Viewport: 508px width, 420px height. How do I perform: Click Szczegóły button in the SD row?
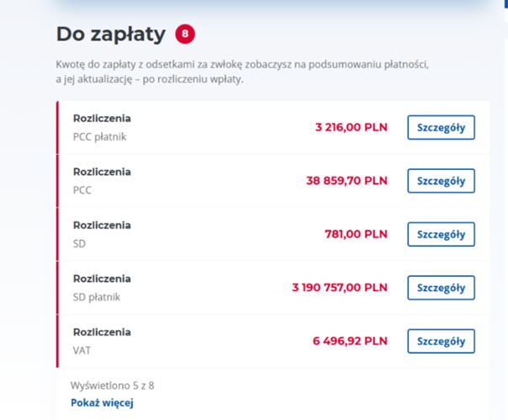pos(441,234)
